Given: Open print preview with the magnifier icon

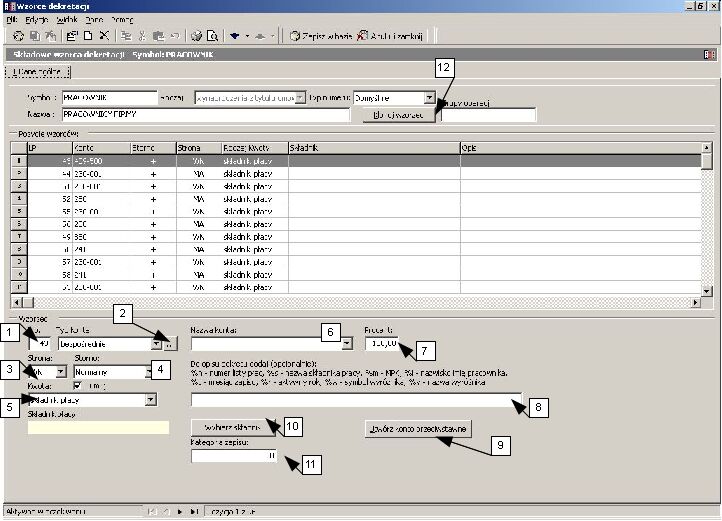Looking at the screenshot, I should coord(212,36).
